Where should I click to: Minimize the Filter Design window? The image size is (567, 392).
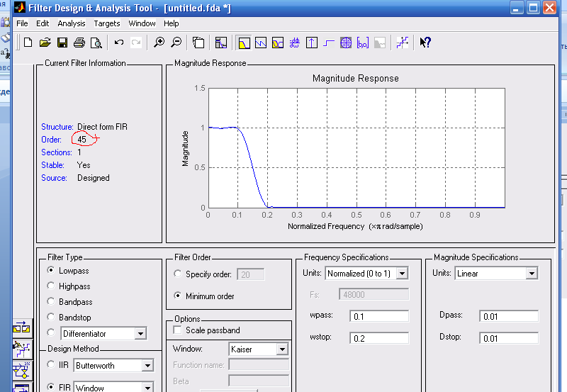click(x=516, y=8)
